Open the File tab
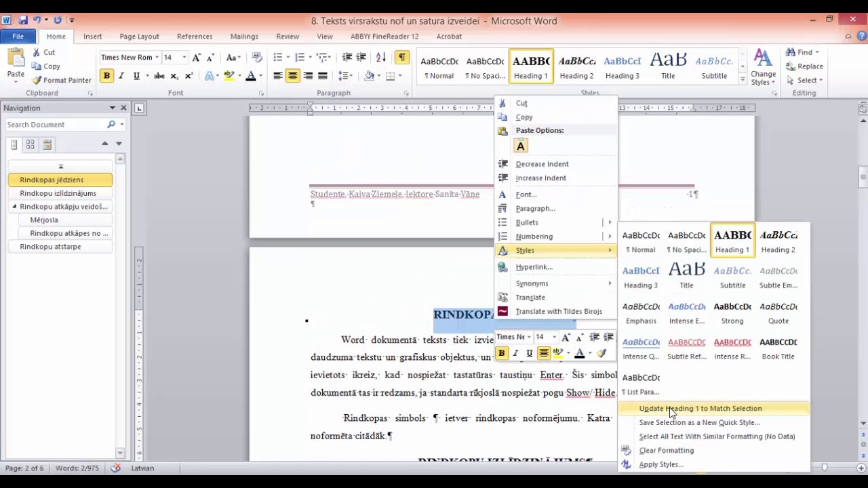The height and width of the screenshot is (488, 868). [x=18, y=37]
